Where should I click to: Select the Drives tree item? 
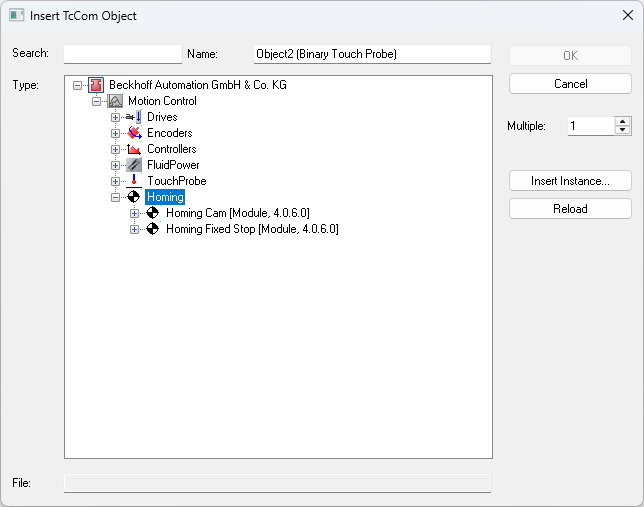(162, 117)
